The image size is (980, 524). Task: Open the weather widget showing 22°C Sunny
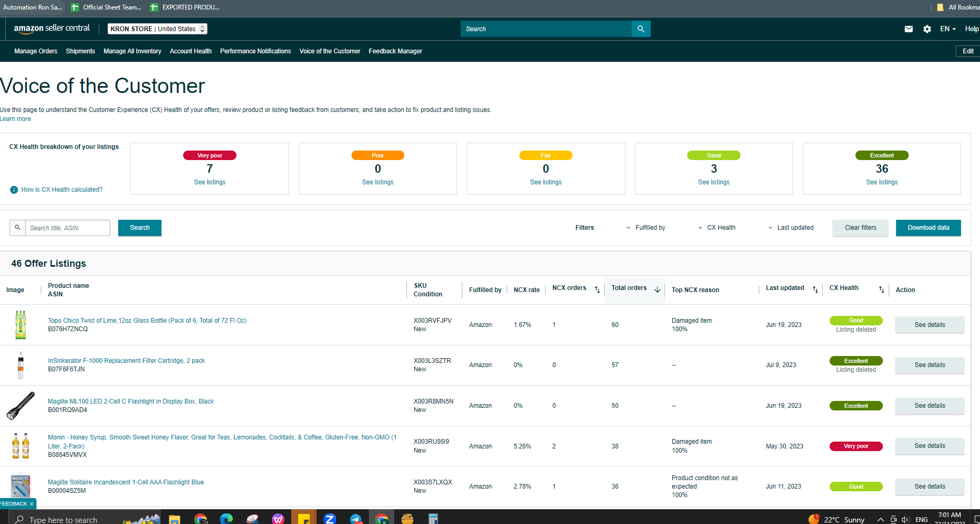[x=836, y=519]
